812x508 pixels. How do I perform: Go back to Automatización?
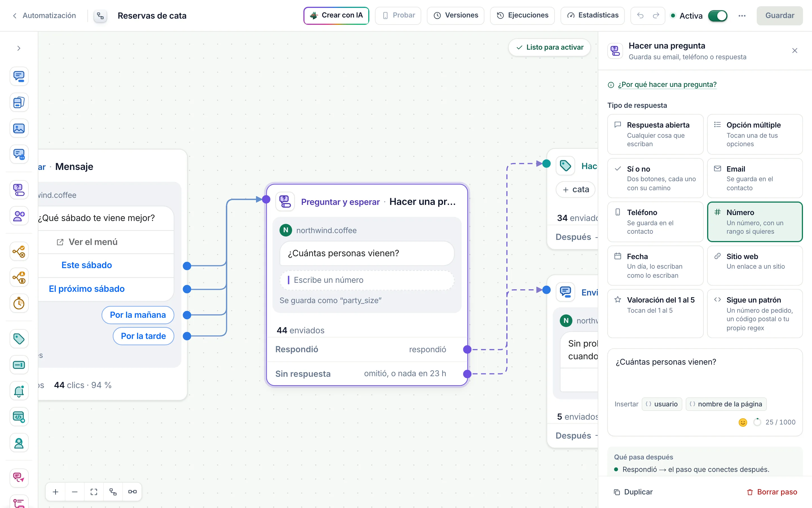point(44,16)
